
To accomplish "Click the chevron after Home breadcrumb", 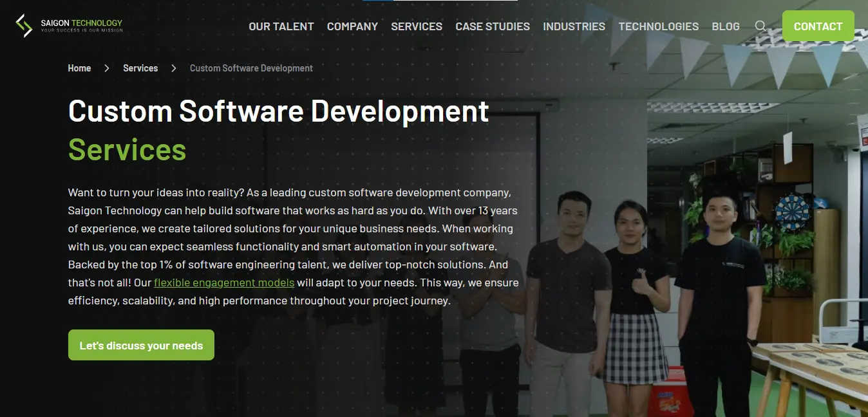I will tap(106, 68).
